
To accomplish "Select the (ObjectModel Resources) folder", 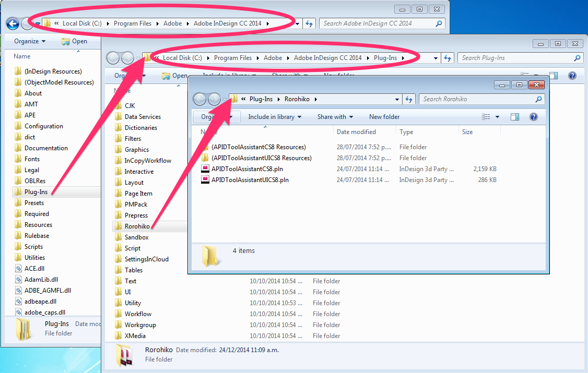I will 59,82.
